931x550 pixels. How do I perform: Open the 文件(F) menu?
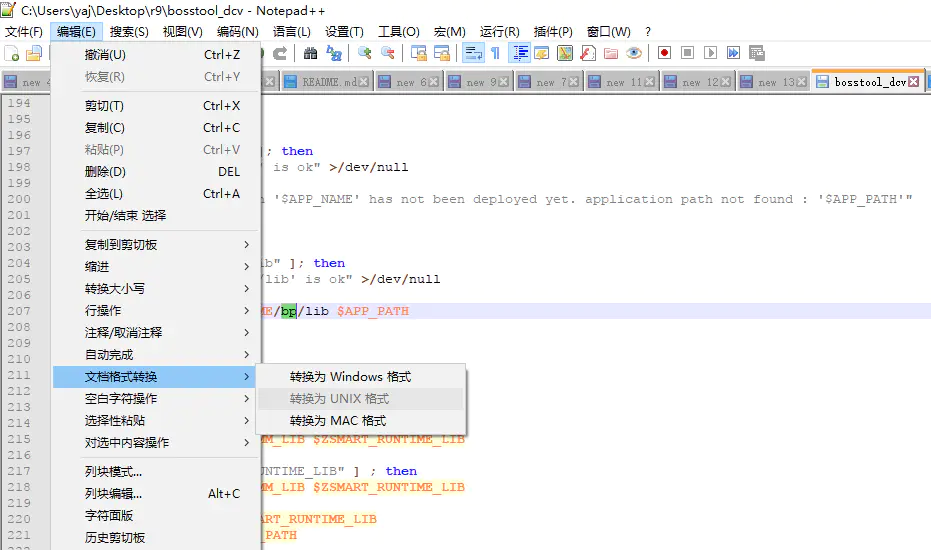pyautogui.click(x=24, y=31)
